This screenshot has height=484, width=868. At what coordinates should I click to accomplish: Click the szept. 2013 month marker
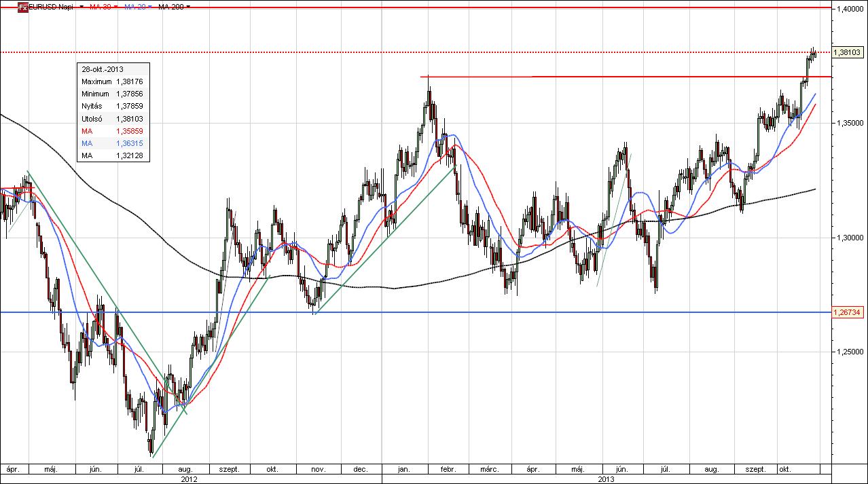point(755,469)
